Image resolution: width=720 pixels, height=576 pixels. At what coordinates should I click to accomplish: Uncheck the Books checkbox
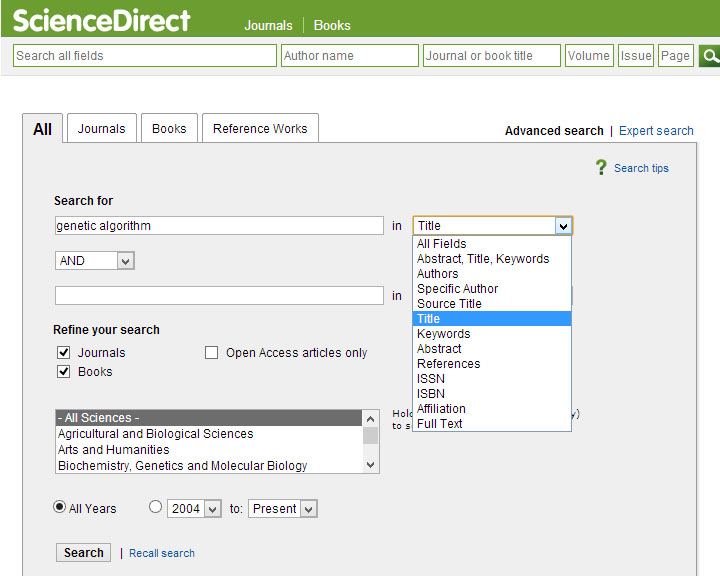coord(64,371)
